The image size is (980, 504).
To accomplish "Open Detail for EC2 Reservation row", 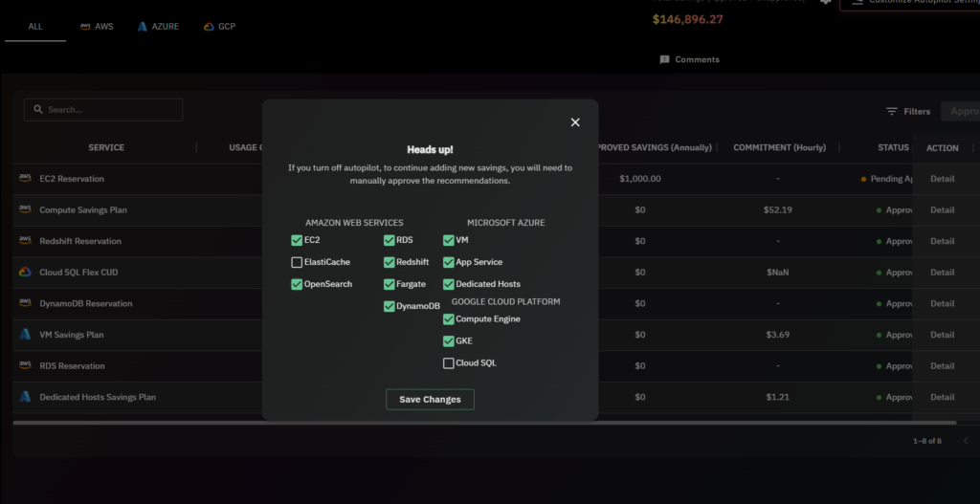I will click(x=942, y=179).
